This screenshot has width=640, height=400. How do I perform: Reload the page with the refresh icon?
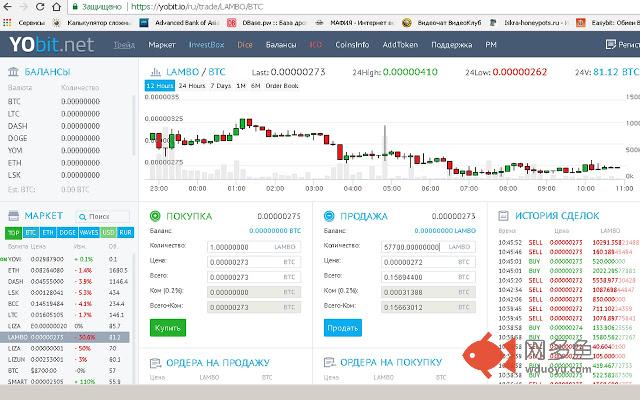point(40,7)
